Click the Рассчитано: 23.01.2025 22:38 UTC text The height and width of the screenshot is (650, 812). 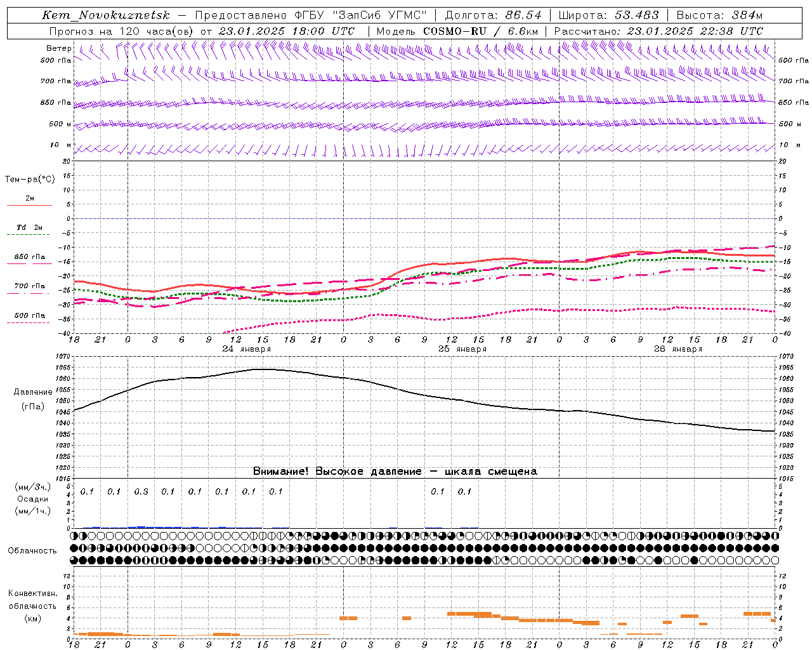[659, 31]
